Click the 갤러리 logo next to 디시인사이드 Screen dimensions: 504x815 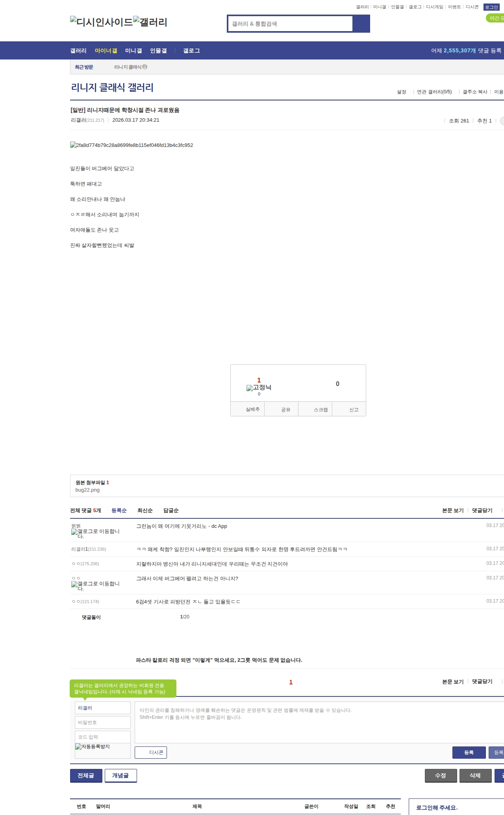click(150, 22)
